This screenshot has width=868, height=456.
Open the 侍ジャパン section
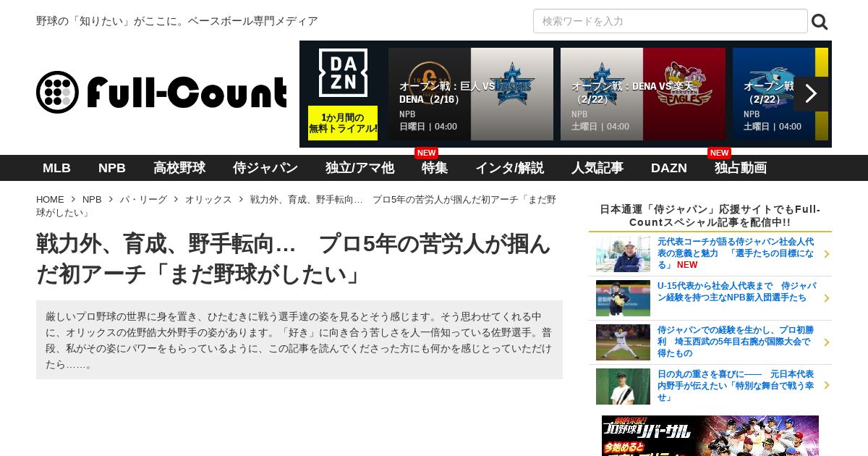265,168
